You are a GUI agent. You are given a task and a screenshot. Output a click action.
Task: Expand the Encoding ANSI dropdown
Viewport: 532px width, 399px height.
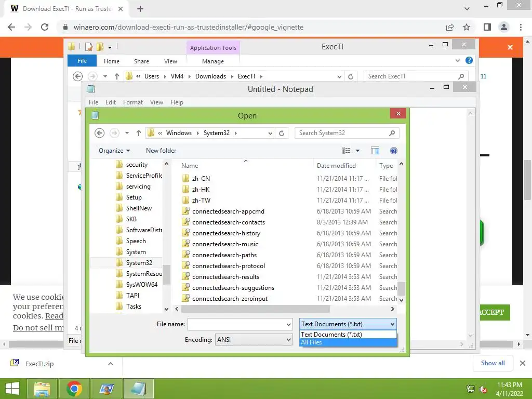pyautogui.click(x=254, y=340)
